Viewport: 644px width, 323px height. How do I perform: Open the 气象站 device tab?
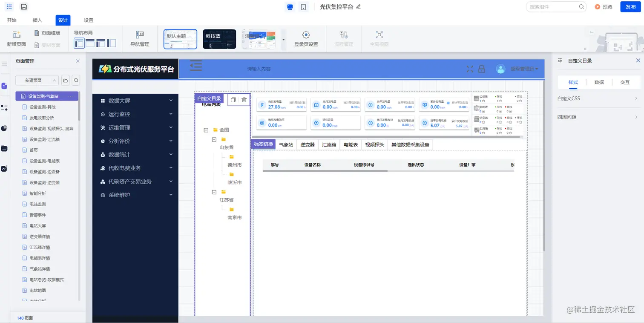coord(286,144)
